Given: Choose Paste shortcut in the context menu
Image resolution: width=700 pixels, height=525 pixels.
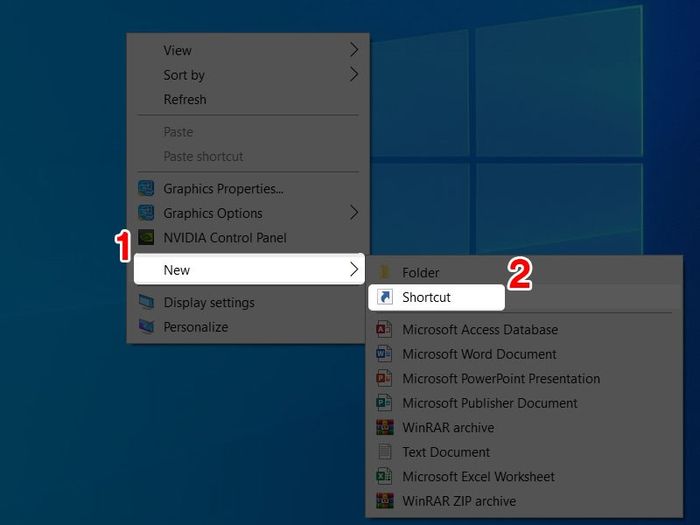Looking at the screenshot, I should tap(248, 156).
